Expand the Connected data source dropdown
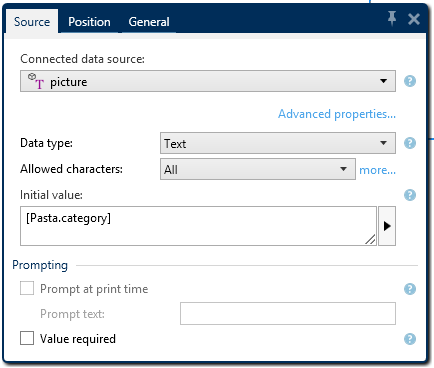Screen dimensions: 434x368 [208, 81]
